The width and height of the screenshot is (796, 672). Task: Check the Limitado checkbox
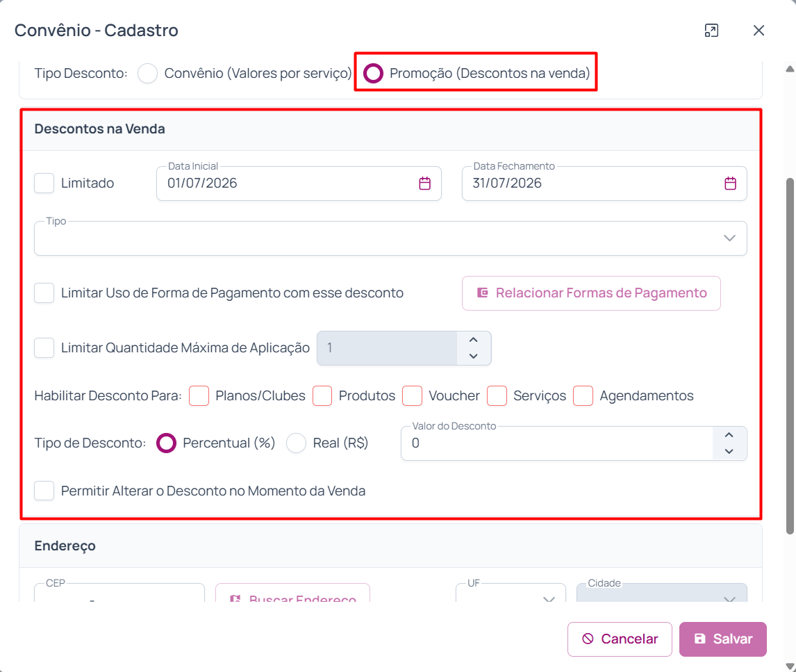coord(44,183)
